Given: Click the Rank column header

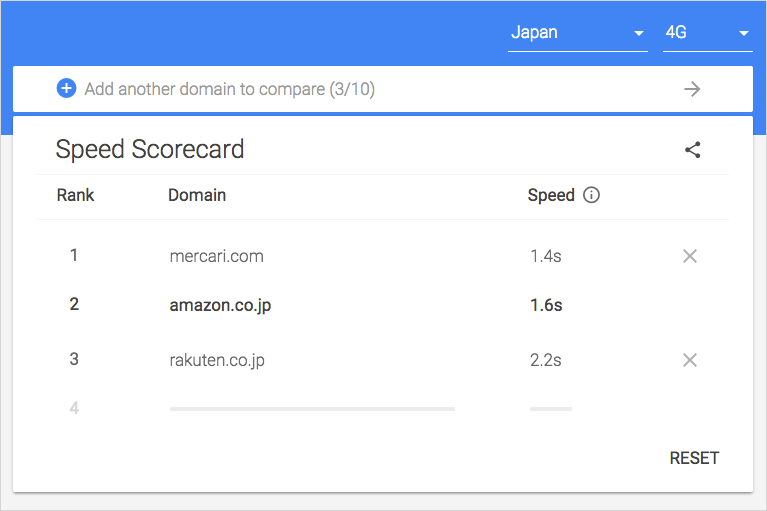Looking at the screenshot, I should pyautogui.click(x=75, y=195).
